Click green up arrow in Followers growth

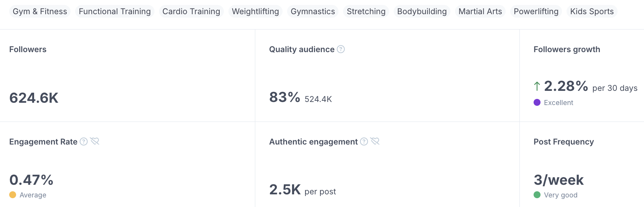click(x=537, y=86)
